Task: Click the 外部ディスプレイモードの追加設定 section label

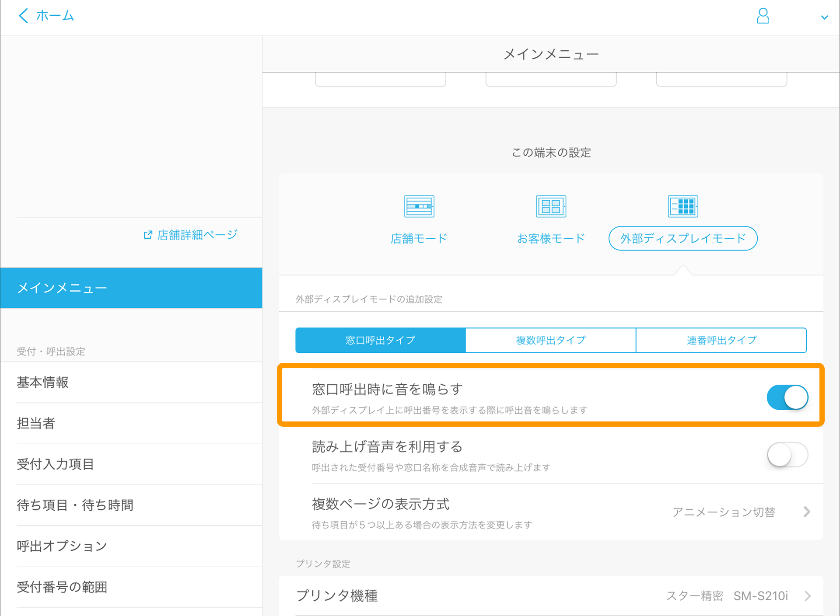Action: tap(369, 299)
